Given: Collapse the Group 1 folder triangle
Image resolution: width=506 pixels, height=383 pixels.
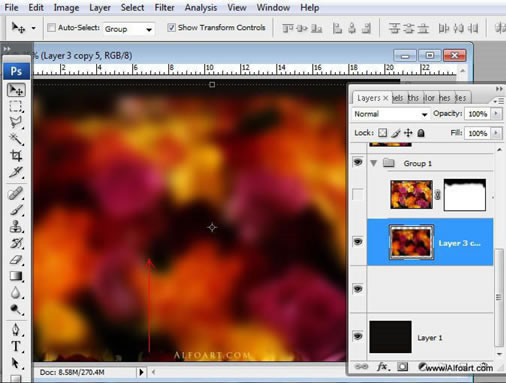Looking at the screenshot, I should pos(374,163).
